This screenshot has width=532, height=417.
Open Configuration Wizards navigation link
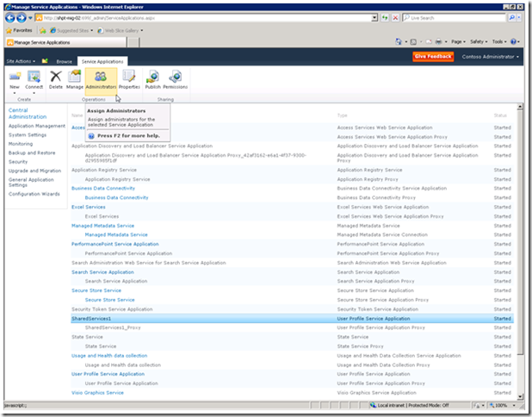tap(34, 194)
